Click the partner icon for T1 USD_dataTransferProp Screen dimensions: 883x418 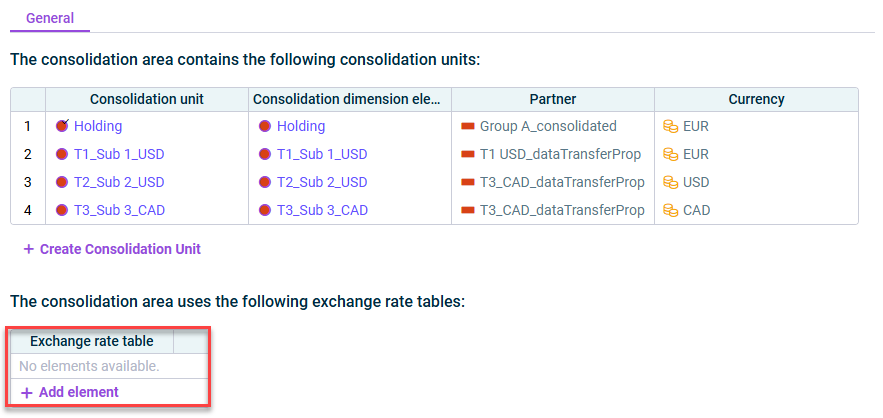pos(467,154)
